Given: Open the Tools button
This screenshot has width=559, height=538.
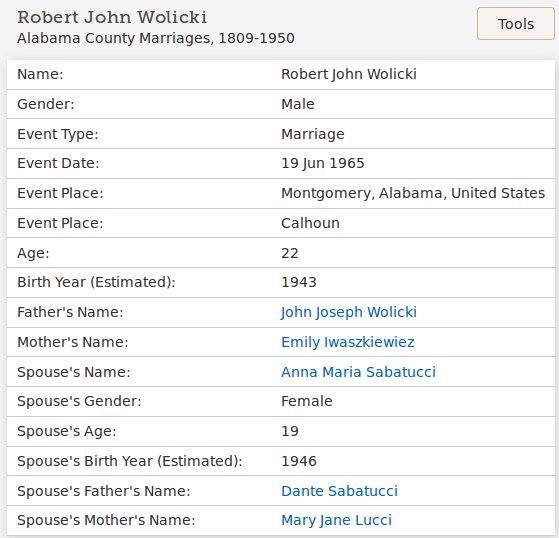Looking at the screenshot, I should point(516,24).
